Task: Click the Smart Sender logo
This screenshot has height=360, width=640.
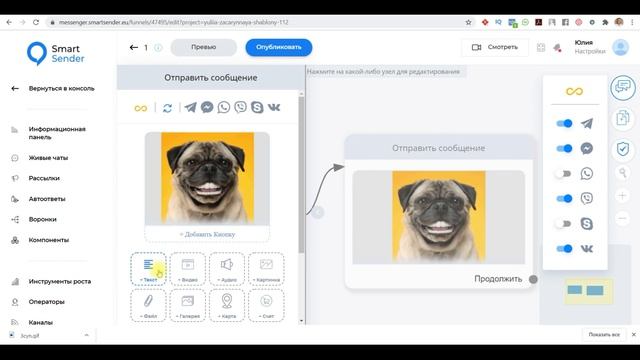Action: (56, 53)
